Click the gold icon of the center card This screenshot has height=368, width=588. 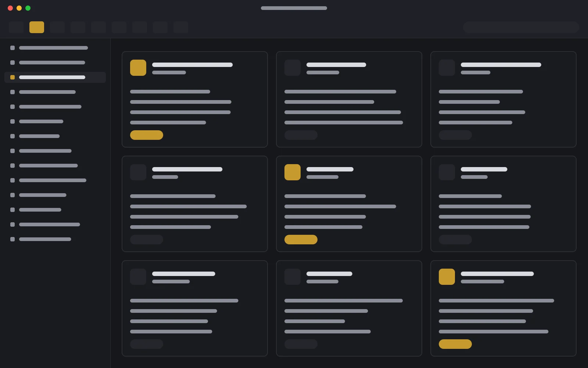pos(293,172)
